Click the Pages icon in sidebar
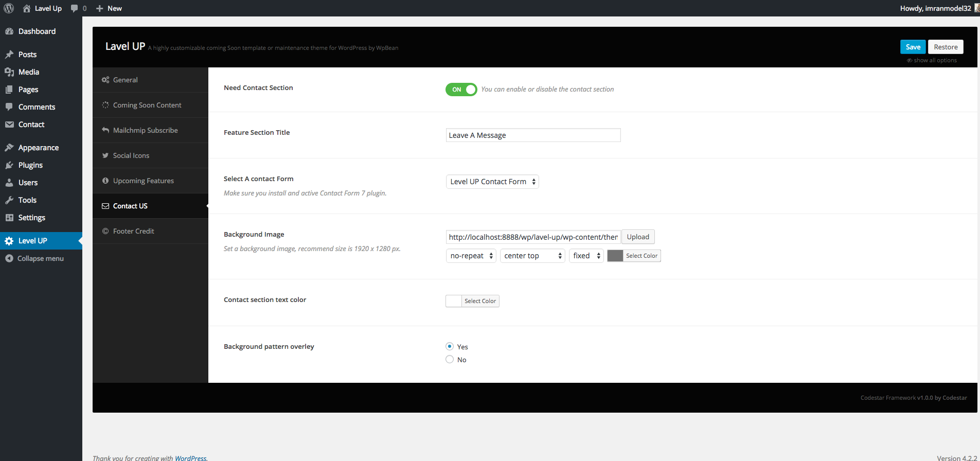The width and height of the screenshot is (980, 461). [9, 90]
